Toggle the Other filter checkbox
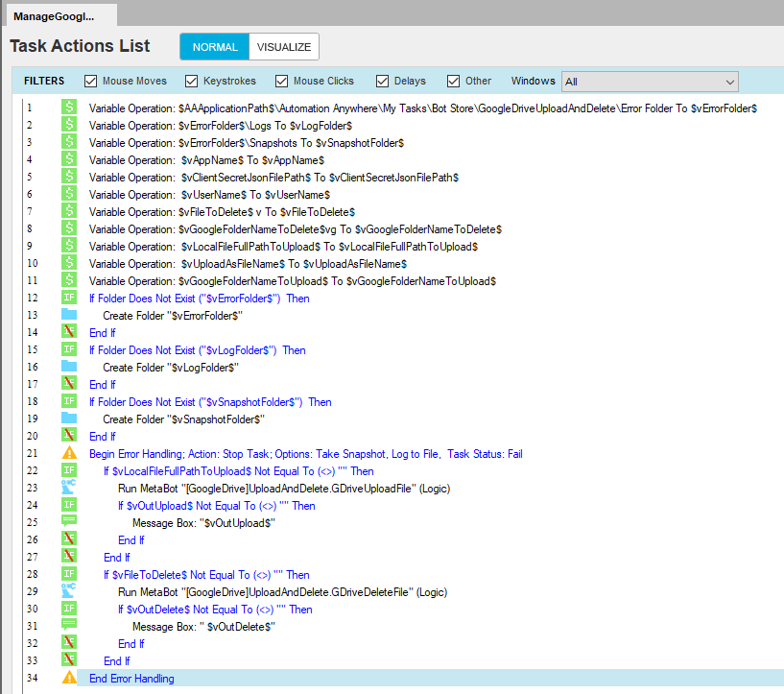The image size is (784, 694). pyautogui.click(x=454, y=82)
